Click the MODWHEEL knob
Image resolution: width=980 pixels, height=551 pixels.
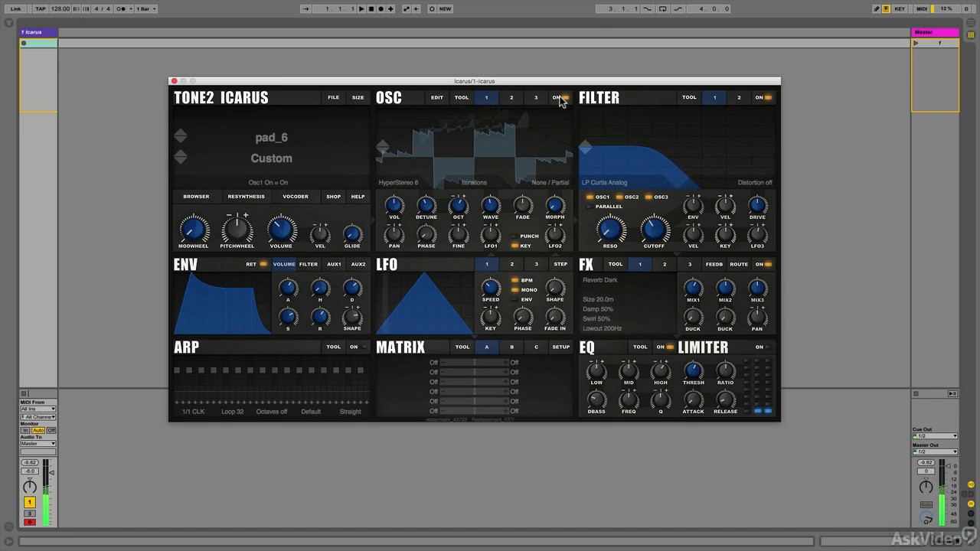pyautogui.click(x=193, y=229)
